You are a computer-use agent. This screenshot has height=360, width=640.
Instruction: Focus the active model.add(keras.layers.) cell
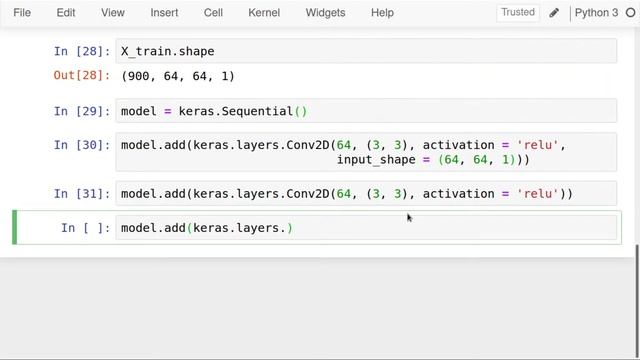point(366,228)
